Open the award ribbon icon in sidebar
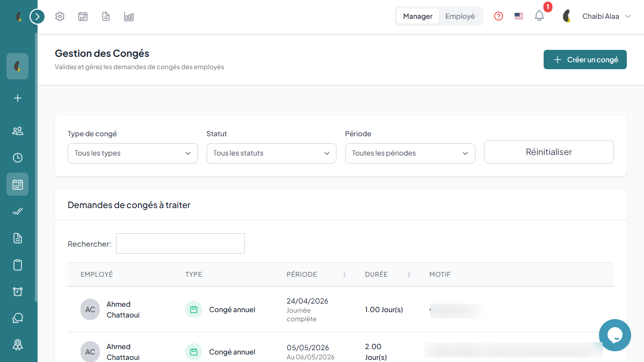 18,345
